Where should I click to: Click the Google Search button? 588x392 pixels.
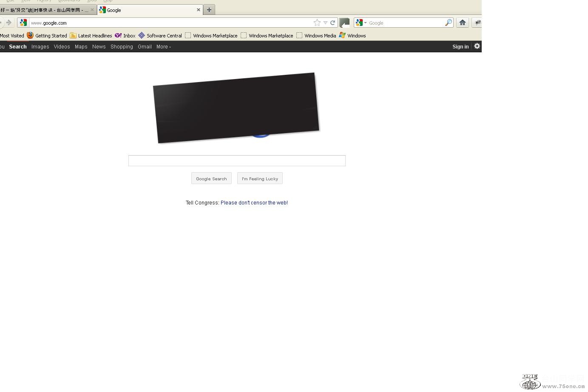(211, 179)
